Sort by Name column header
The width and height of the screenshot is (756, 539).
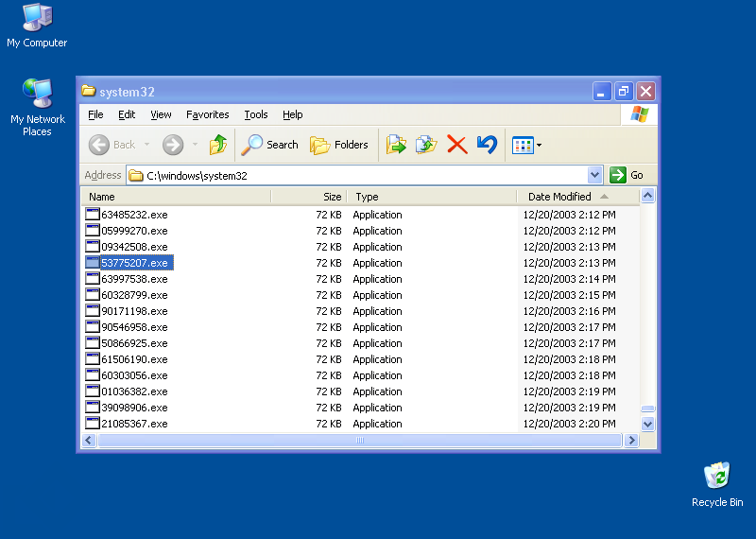tap(176, 197)
